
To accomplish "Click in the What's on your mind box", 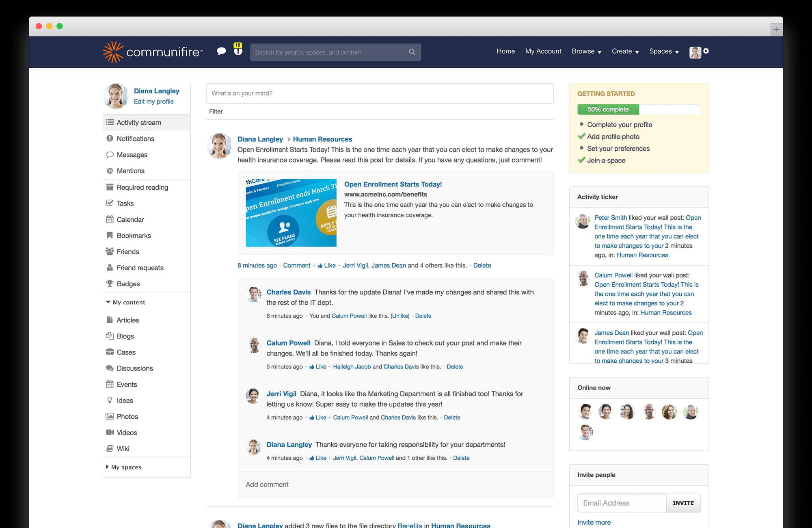I will tap(380, 93).
